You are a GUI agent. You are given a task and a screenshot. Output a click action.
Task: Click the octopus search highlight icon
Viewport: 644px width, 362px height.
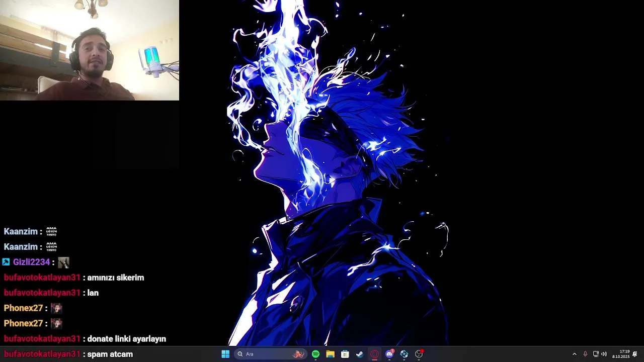point(299,354)
